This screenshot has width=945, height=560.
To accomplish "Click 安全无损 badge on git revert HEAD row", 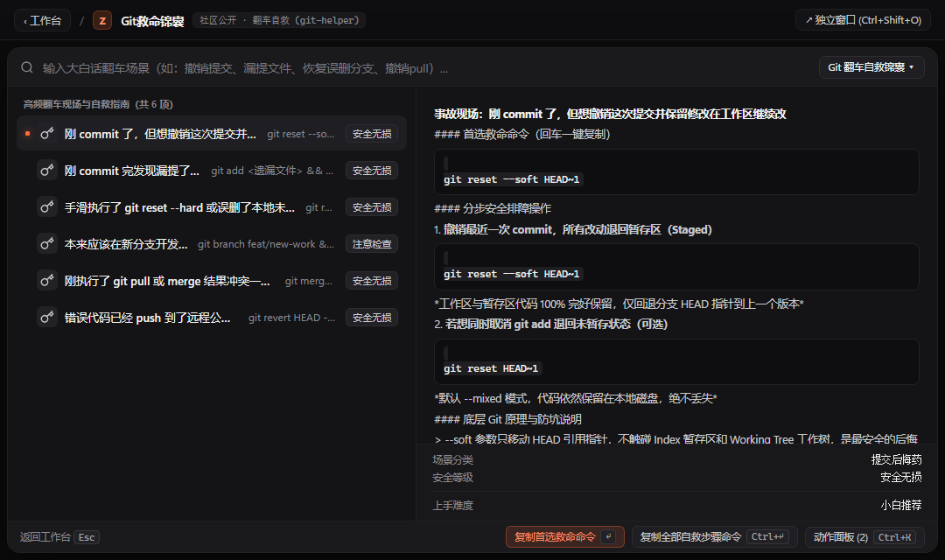I will (x=372, y=317).
